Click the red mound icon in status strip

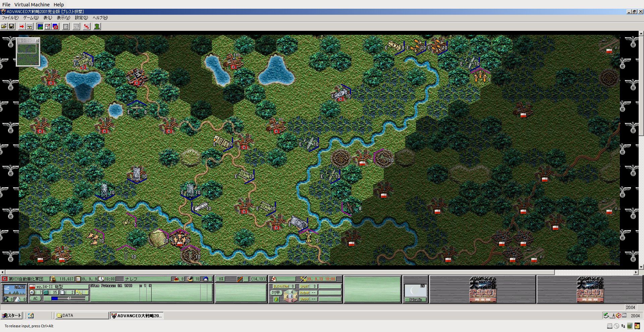(x=176, y=279)
